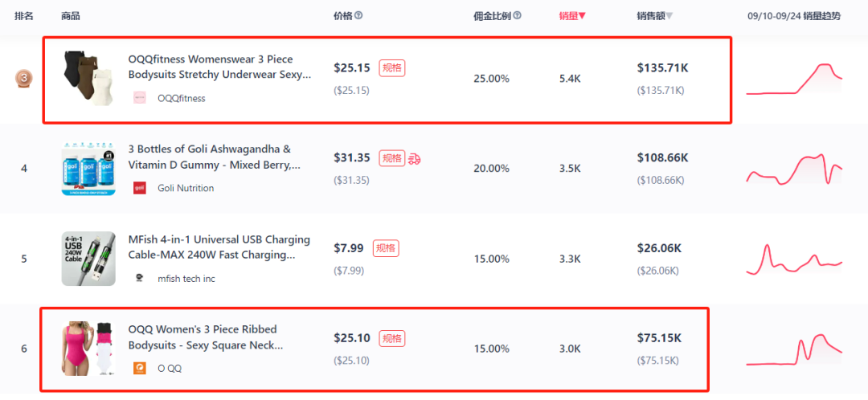868x400 pixels.
Task: Click the truck shipping icon on Goli row
Action: tap(414, 159)
